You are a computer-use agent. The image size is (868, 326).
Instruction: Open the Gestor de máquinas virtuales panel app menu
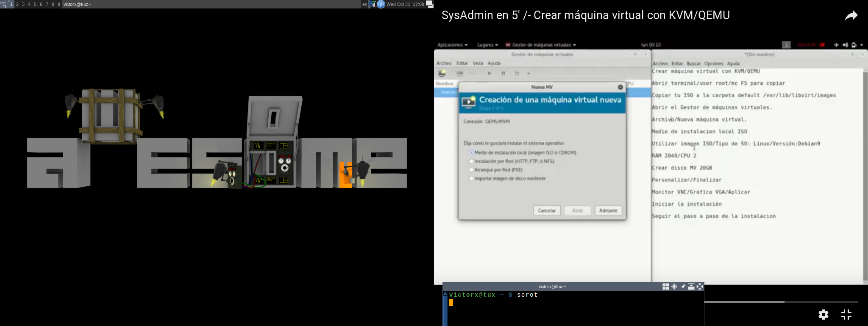coord(541,45)
